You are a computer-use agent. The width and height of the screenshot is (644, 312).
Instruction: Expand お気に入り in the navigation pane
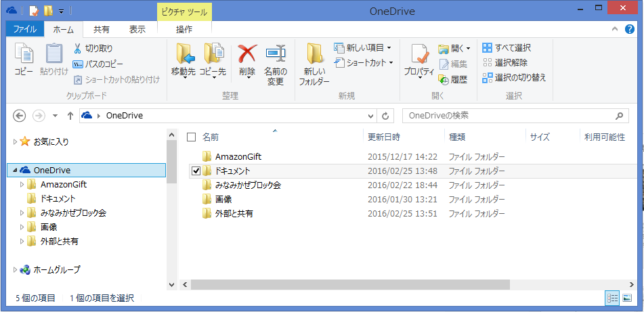pos(15,141)
